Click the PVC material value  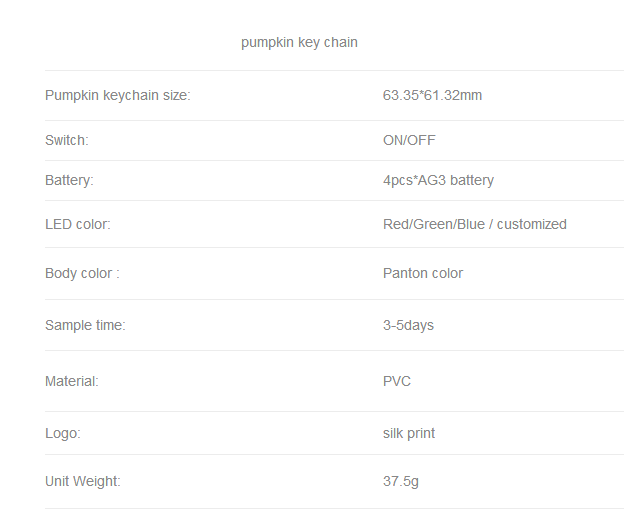click(397, 381)
